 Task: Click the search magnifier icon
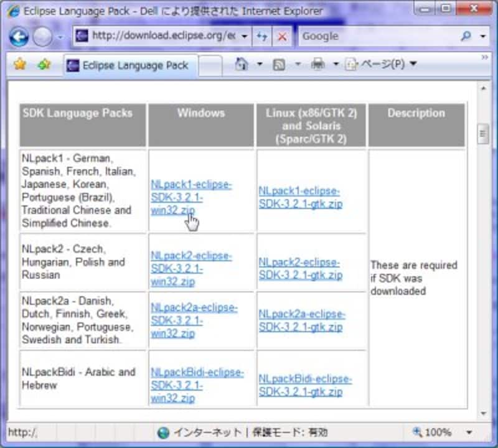click(x=466, y=36)
